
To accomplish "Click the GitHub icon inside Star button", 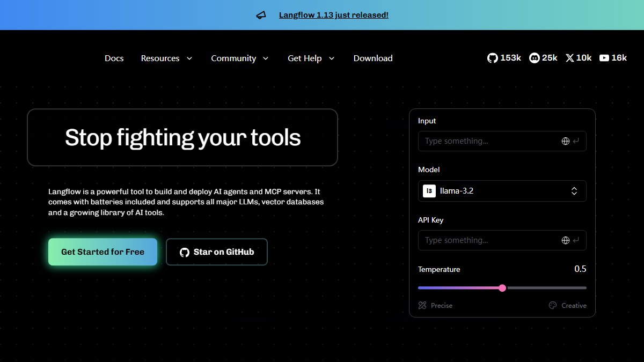I will pyautogui.click(x=185, y=252).
